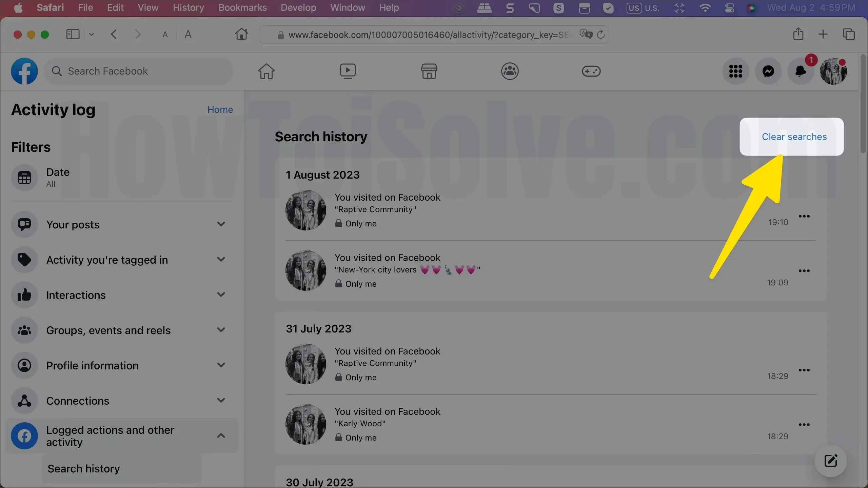The height and width of the screenshot is (488, 868).
Task: Open Apple menu
Action: point(18,7)
